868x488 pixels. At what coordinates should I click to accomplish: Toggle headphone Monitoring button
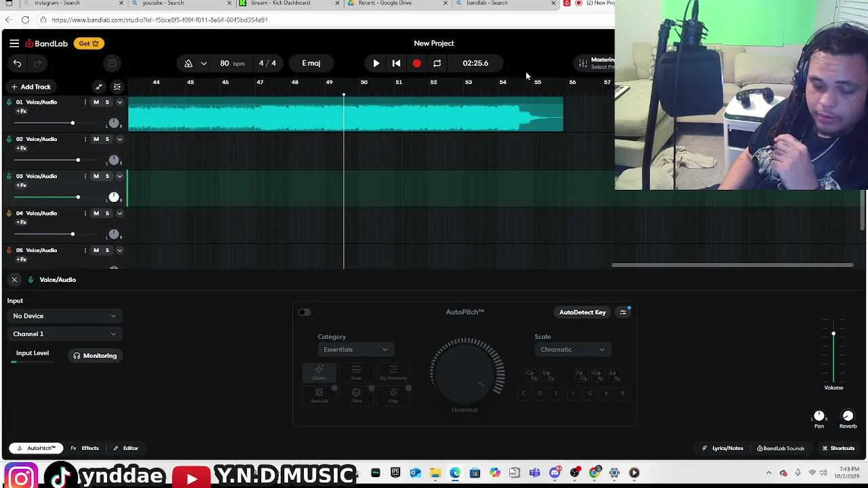[x=95, y=355]
